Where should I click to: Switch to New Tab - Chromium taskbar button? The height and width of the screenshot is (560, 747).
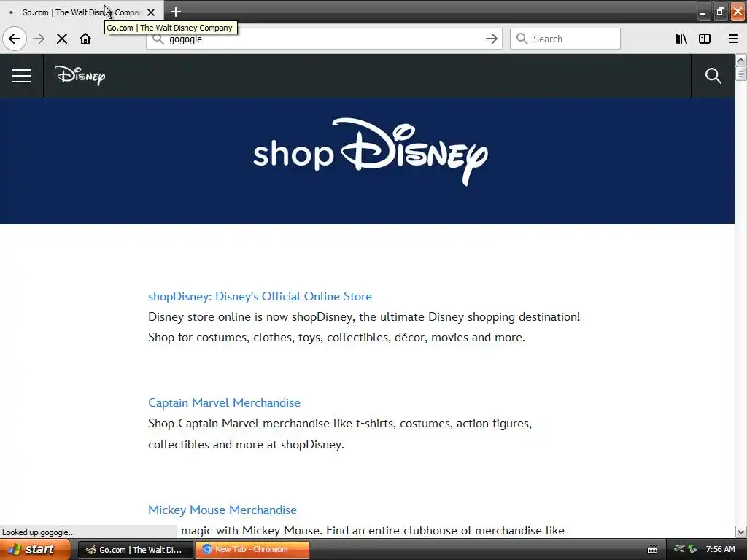tap(252, 550)
